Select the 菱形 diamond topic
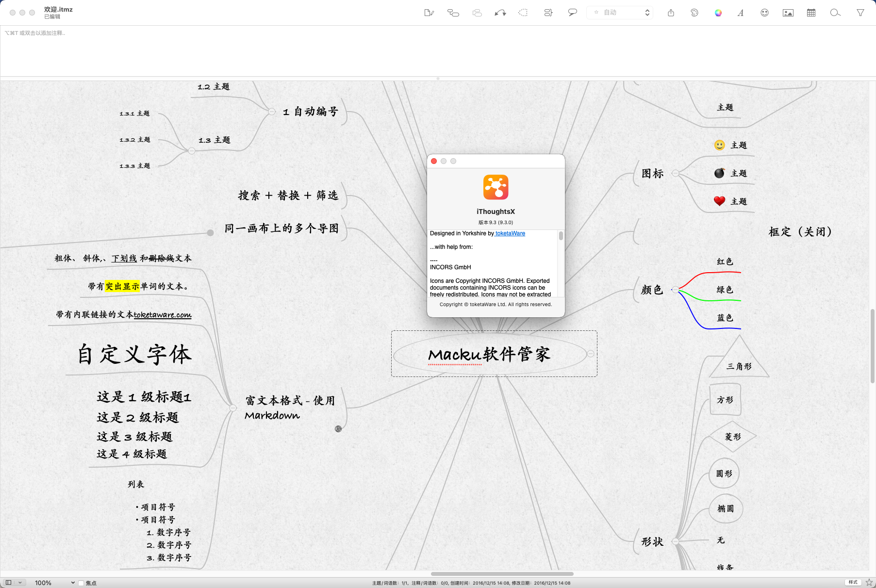 point(733,437)
